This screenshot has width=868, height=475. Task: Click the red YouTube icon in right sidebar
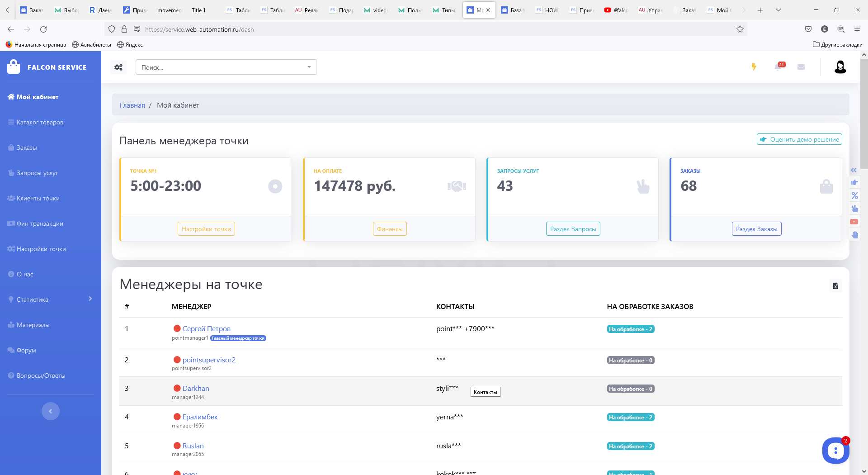pyautogui.click(x=854, y=222)
